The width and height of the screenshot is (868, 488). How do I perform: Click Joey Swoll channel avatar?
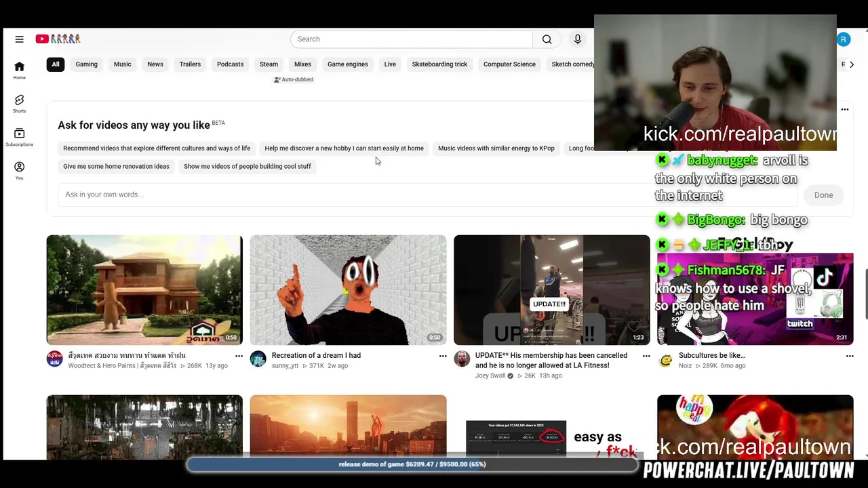462,359
